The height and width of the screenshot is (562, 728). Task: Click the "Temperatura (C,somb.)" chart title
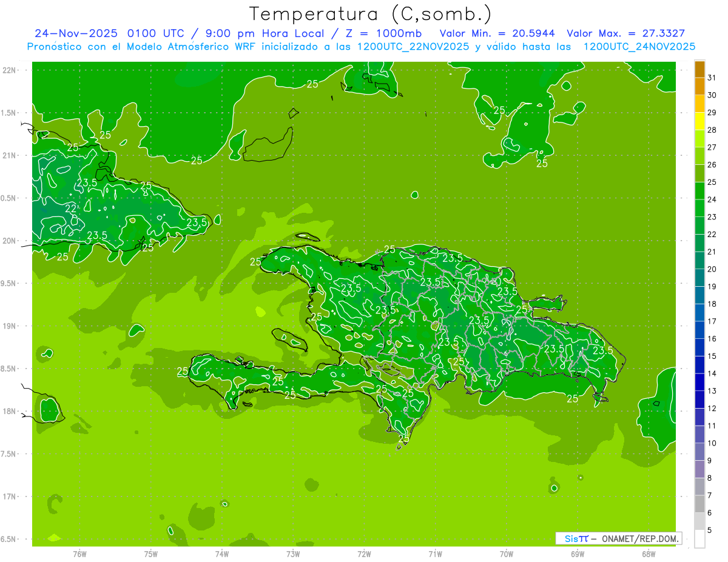point(371,13)
